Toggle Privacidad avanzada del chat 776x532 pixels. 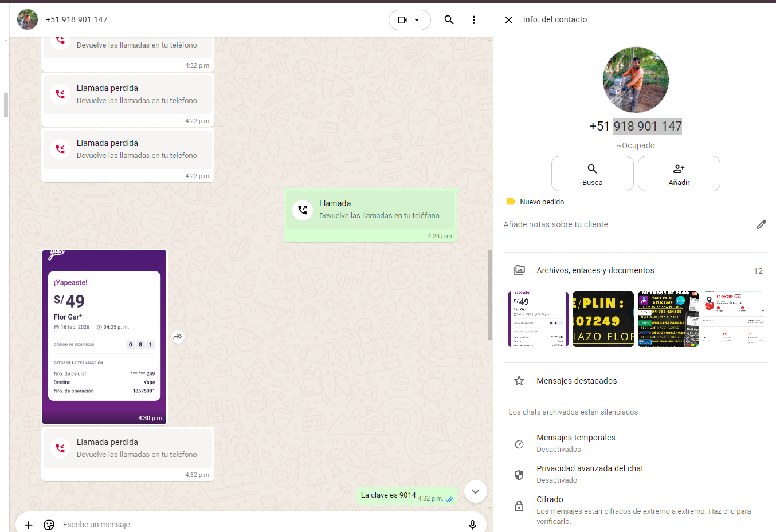pyautogui.click(x=590, y=474)
